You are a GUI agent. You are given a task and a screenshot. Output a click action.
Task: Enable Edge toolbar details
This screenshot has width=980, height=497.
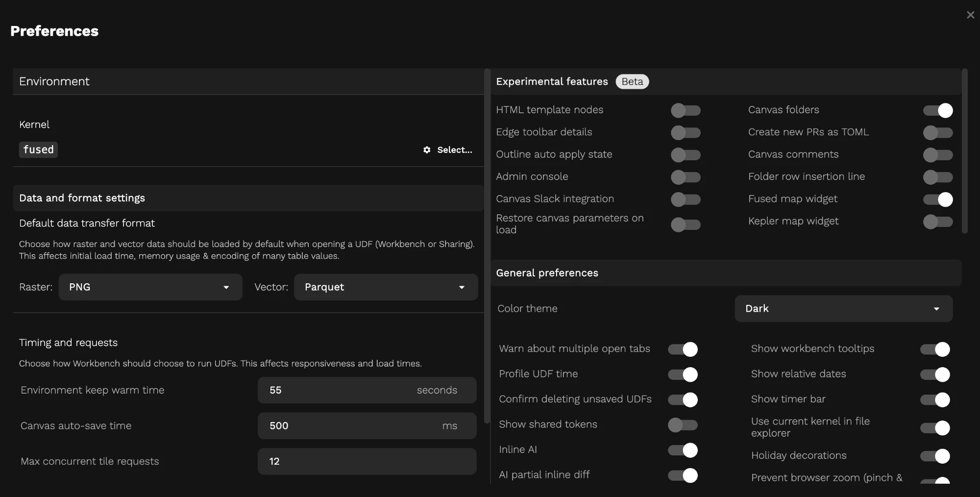(x=686, y=132)
